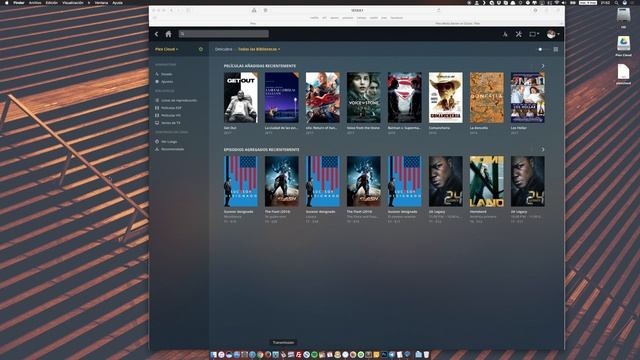Open Estado in the sidebar
This screenshot has height=360, width=640.
(x=164, y=74)
